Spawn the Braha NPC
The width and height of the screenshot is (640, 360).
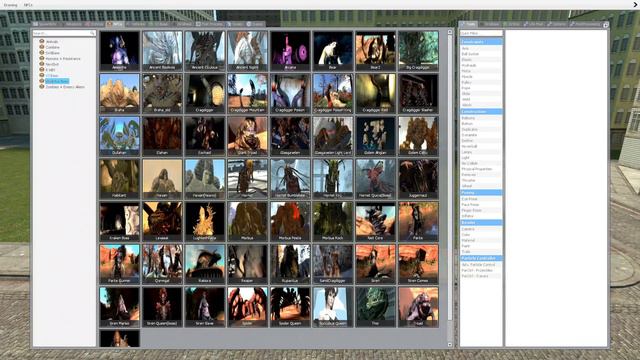point(120,93)
